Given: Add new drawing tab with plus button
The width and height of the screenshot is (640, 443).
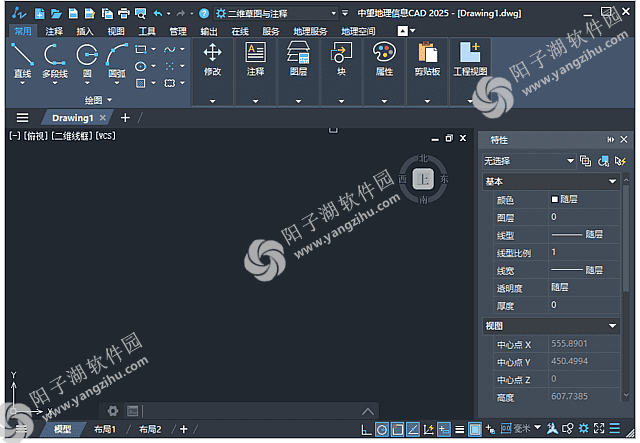Looking at the screenshot, I should [x=125, y=118].
